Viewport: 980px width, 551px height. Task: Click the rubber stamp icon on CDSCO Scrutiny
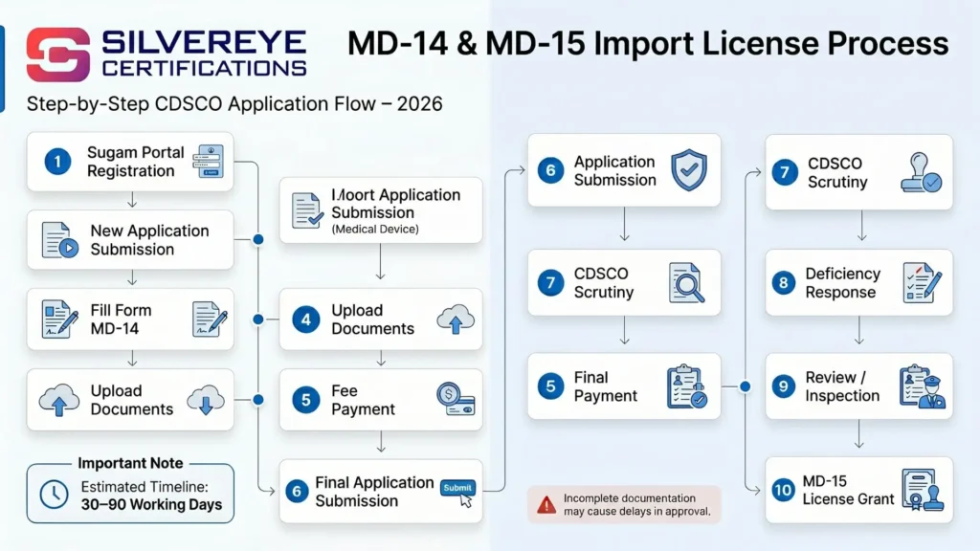point(921,172)
